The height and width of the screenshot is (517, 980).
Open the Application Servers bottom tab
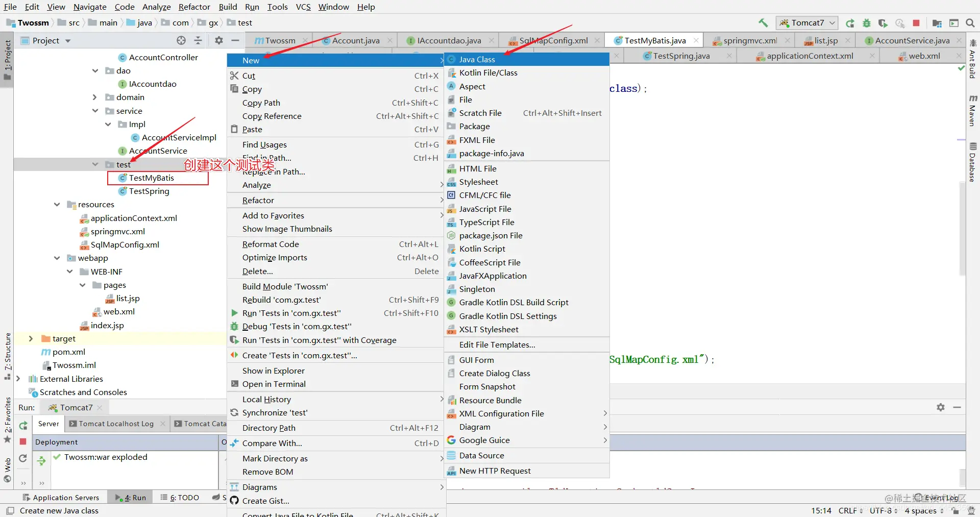pyautogui.click(x=61, y=498)
